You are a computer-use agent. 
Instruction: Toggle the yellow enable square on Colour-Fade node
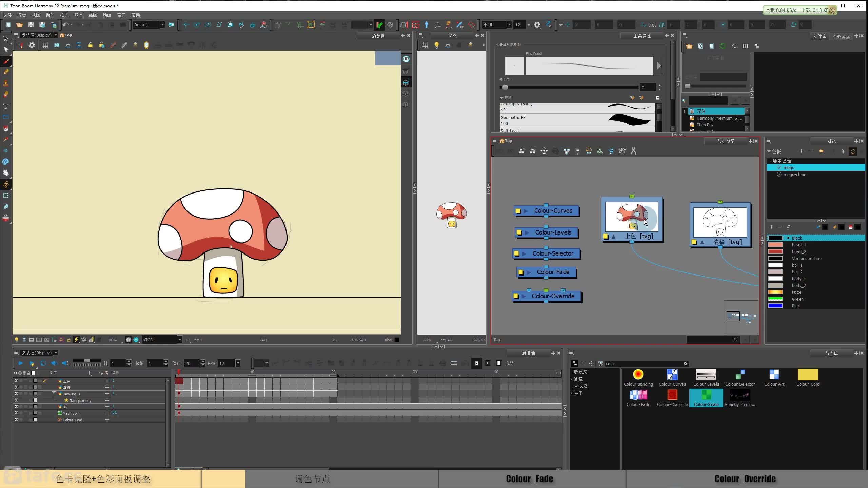click(521, 272)
